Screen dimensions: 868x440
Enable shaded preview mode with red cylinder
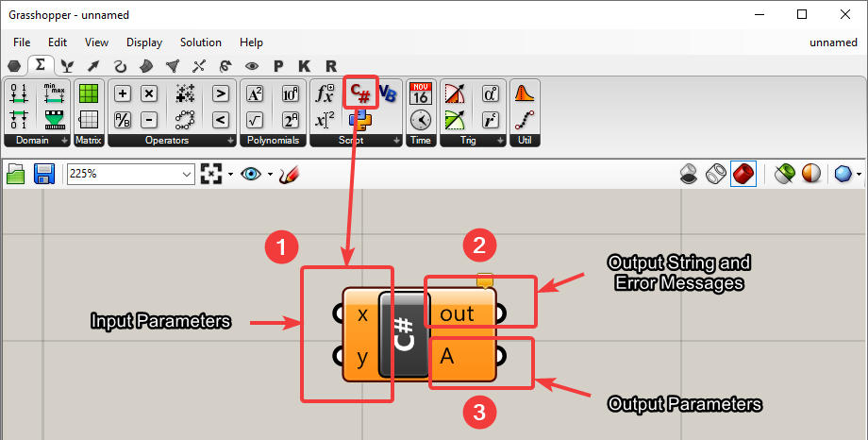click(x=743, y=175)
